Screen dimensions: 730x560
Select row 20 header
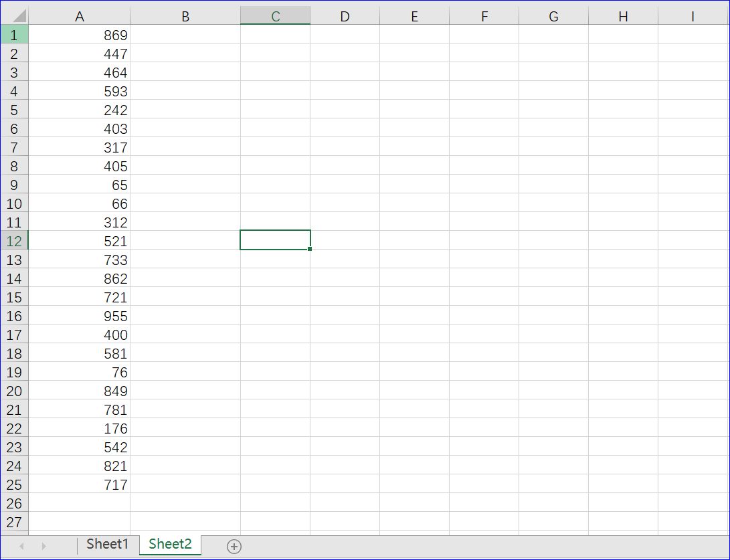tap(15, 391)
